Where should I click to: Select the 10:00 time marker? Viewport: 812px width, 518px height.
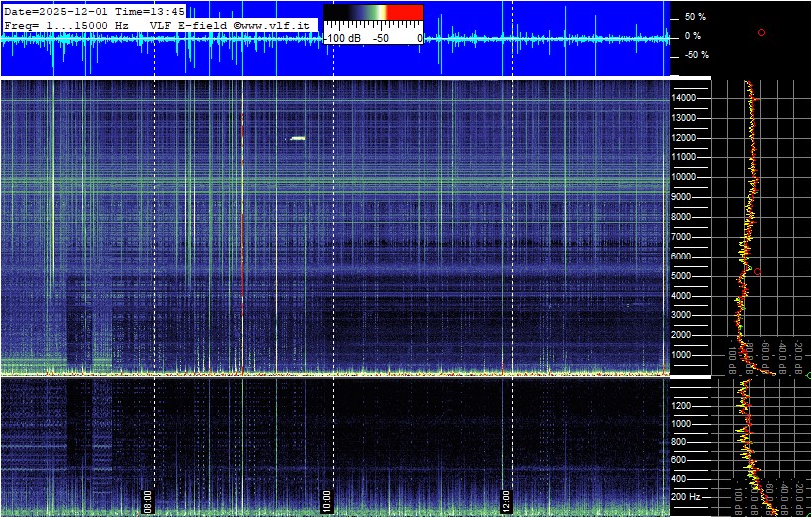click(326, 499)
